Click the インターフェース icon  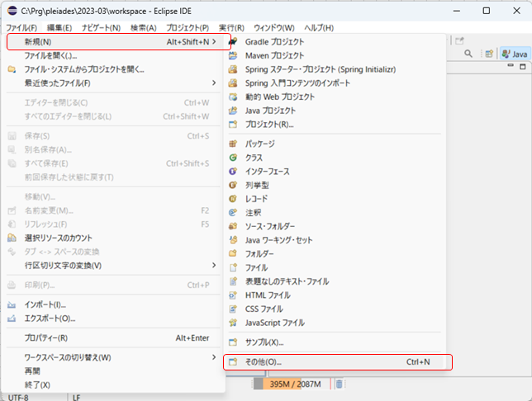click(x=233, y=171)
